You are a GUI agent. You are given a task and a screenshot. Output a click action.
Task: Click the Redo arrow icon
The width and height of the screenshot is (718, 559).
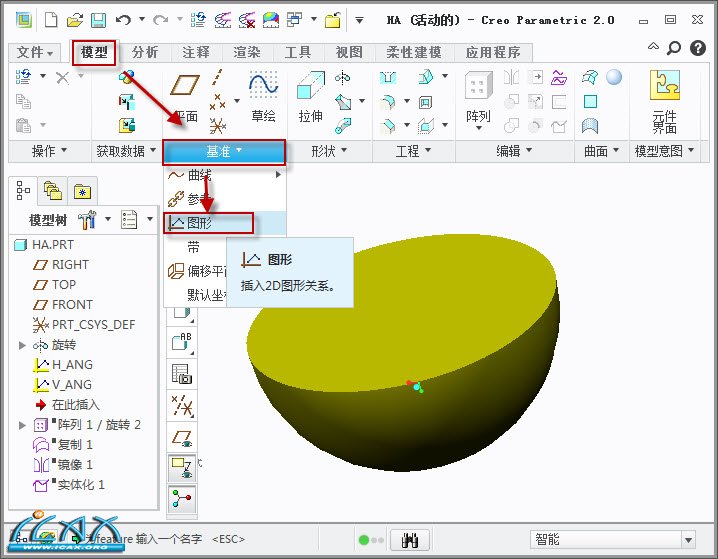pyautogui.click(x=160, y=20)
